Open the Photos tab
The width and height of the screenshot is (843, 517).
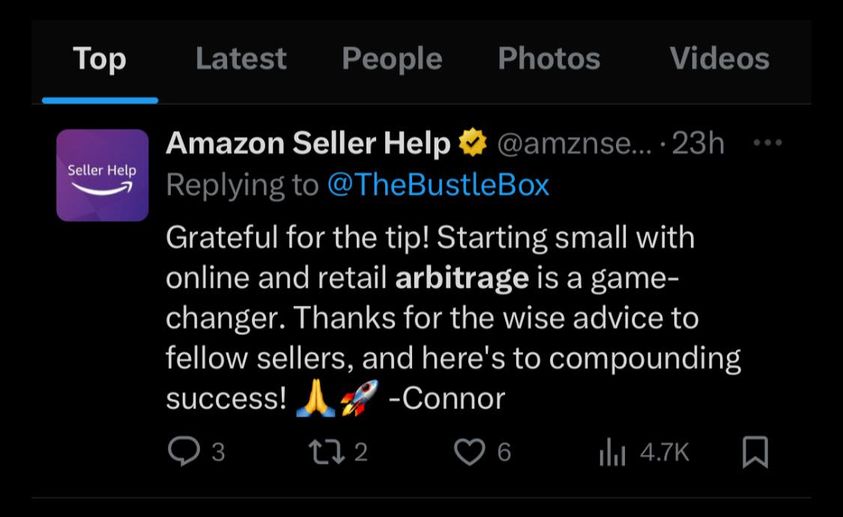pyautogui.click(x=549, y=59)
